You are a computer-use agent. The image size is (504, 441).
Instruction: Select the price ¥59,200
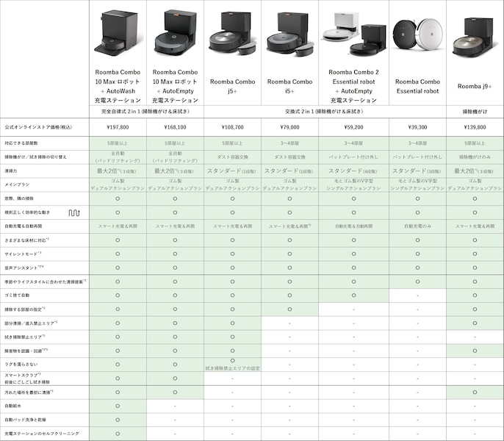pos(353,127)
